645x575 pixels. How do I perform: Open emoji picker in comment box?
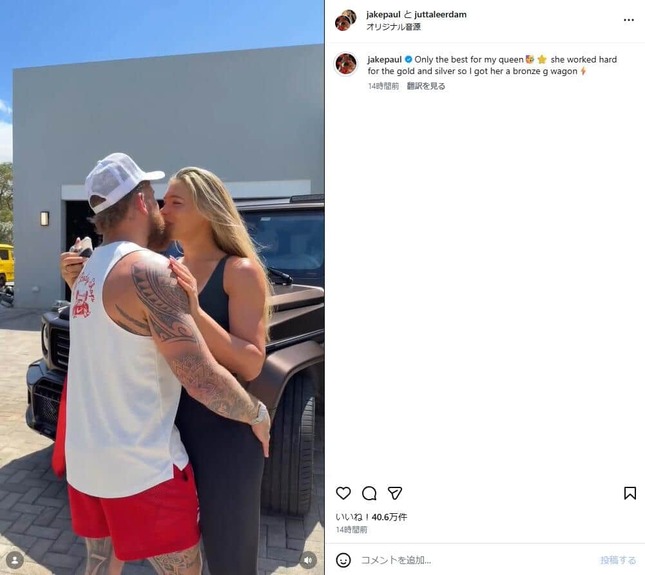(x=343, y=560)
